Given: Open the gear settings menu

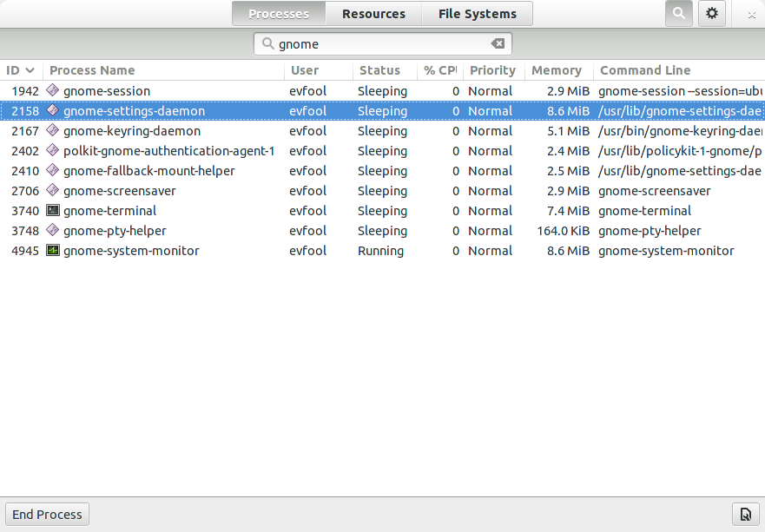Looking at the screenshot, I should pos(712,14).
